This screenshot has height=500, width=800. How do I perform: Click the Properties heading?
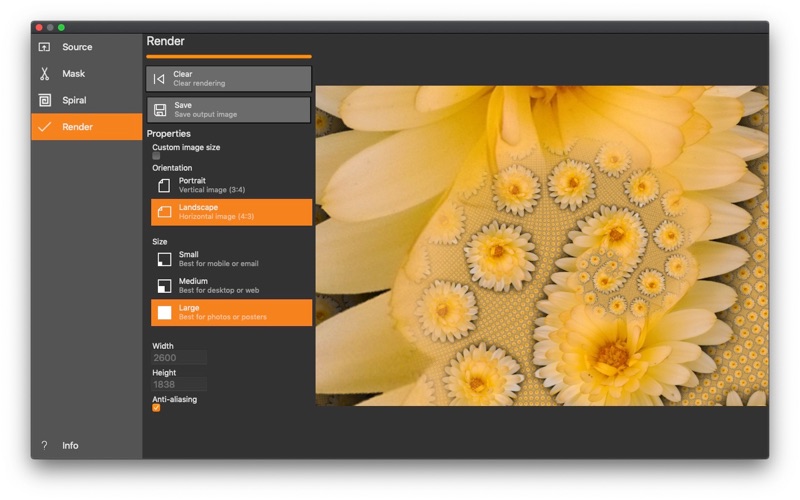tap(168, 134)
